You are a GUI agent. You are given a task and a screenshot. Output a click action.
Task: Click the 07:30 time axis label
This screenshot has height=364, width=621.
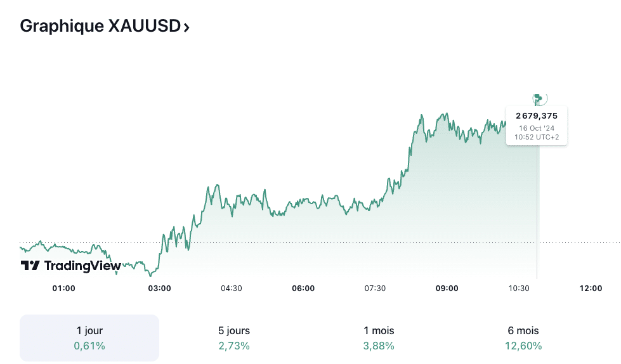[x=375, y=289]
